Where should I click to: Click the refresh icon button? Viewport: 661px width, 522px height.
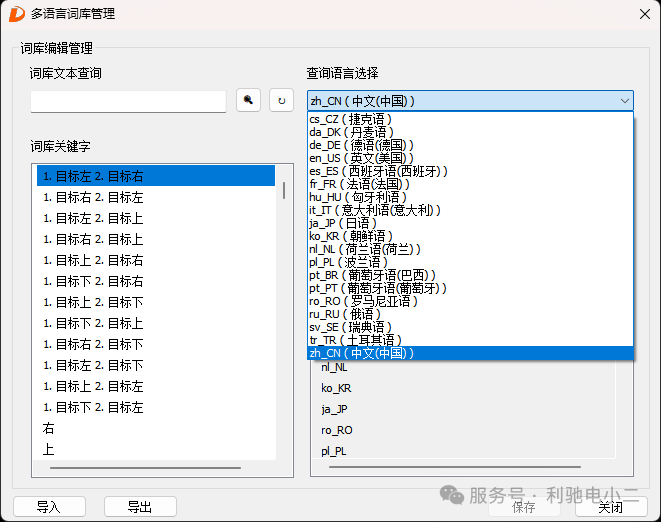pos(282,100)
